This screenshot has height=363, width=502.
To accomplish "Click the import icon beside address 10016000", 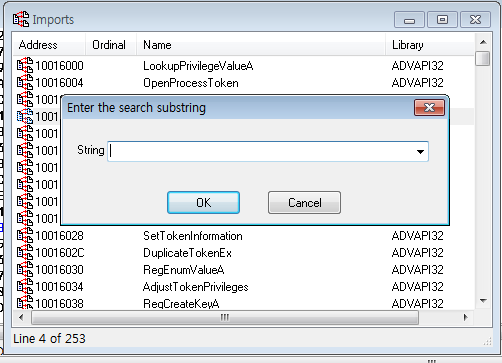I will pyautogui.click(x=25, y=65).
